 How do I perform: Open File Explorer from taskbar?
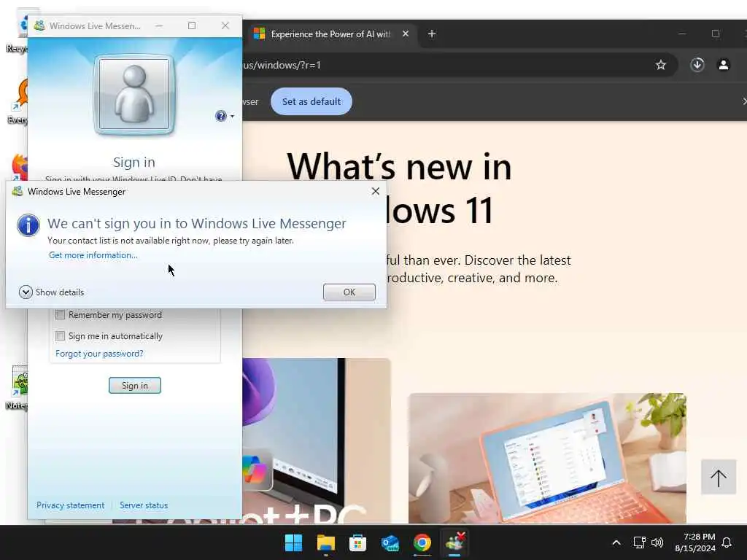[x=326, y=542]
